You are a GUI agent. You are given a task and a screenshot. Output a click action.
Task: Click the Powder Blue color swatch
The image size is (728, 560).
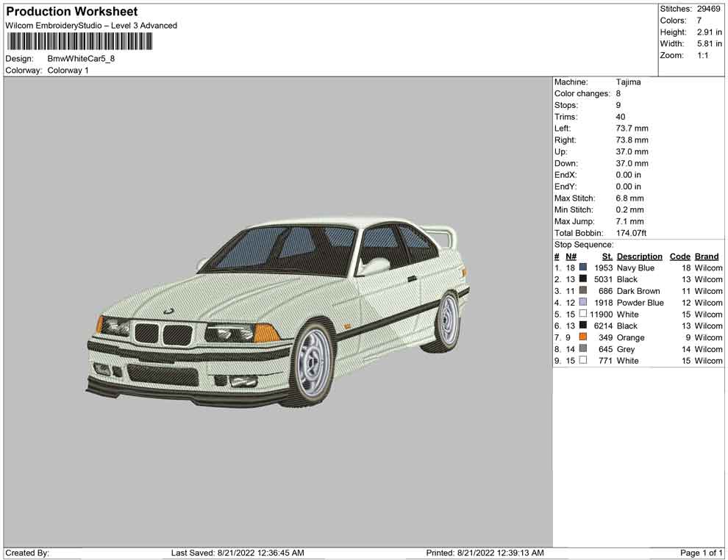click(x=583, y=303)
